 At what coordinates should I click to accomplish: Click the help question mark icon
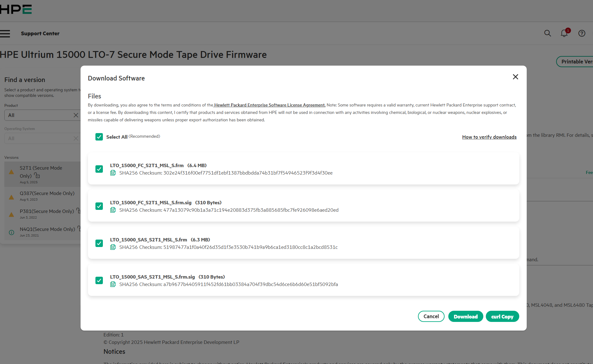pyautogui.click(x=582, y=33)
